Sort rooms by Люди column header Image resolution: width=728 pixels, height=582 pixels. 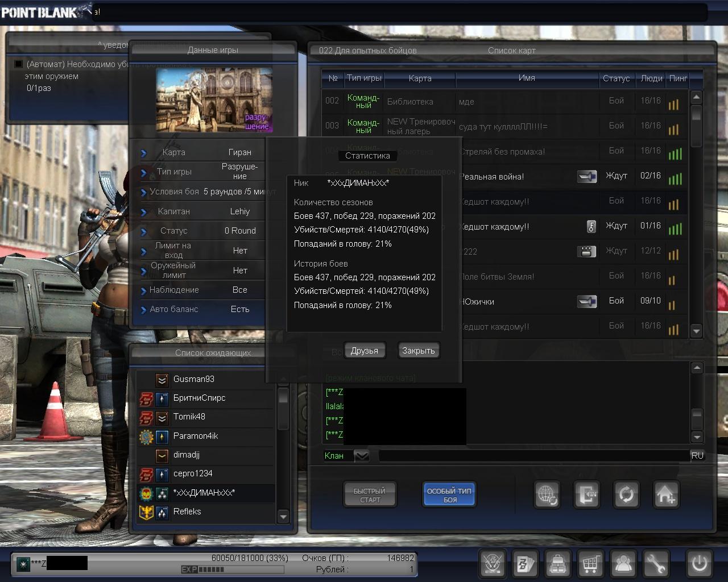(651, 78)
